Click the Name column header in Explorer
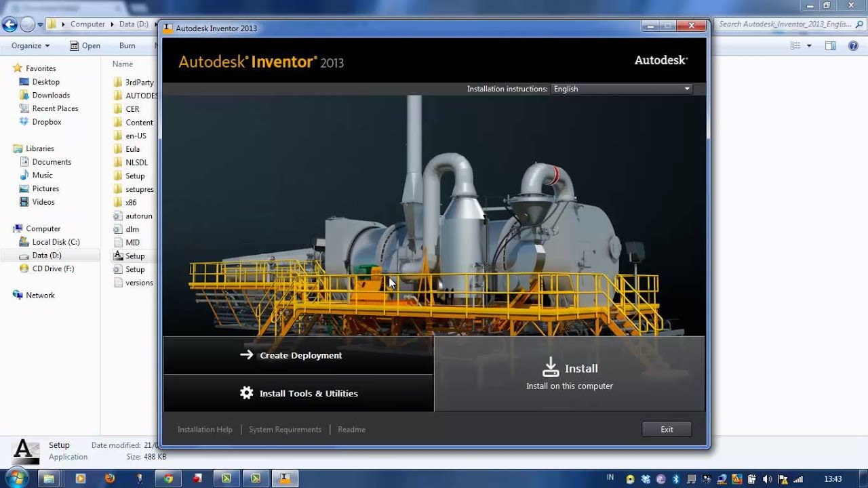The height and width of the screenshot is (488, 868). click(x=123, y=64)
